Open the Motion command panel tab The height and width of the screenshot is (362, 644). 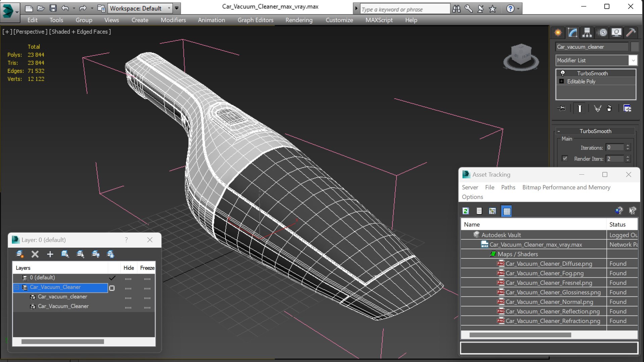point(603,33)
